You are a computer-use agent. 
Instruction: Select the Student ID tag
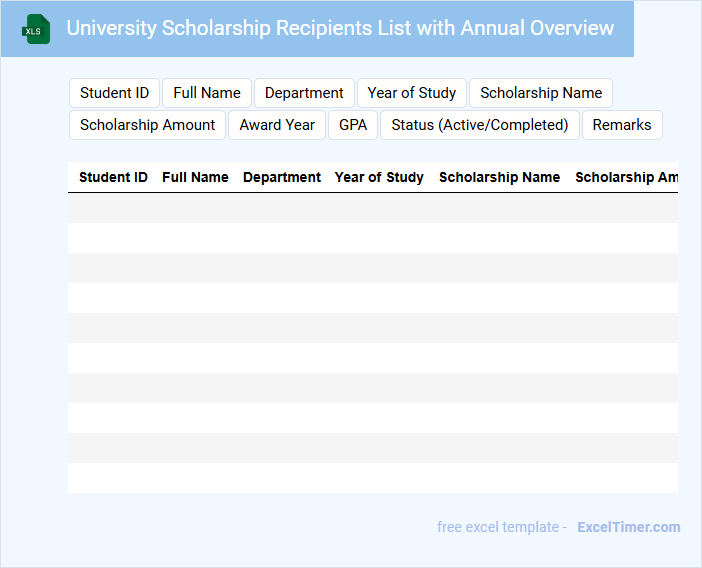[115, 93]
